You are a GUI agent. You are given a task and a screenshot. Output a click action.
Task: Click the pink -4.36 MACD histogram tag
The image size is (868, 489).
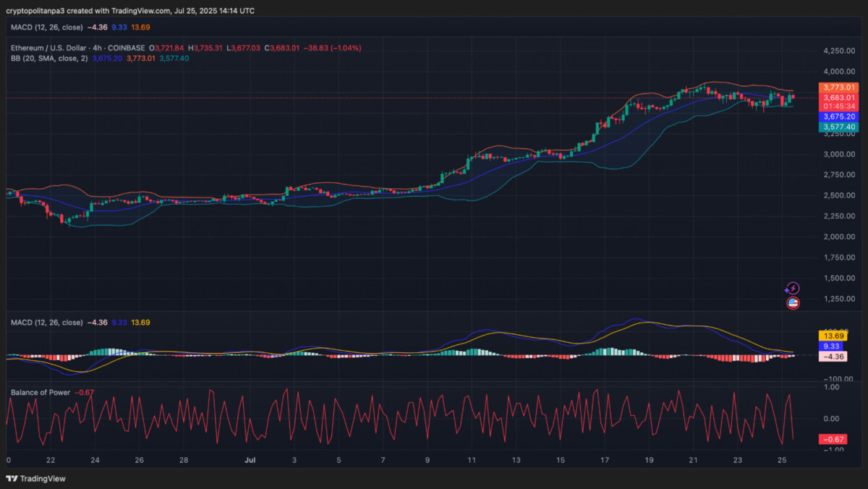point(833,356)
